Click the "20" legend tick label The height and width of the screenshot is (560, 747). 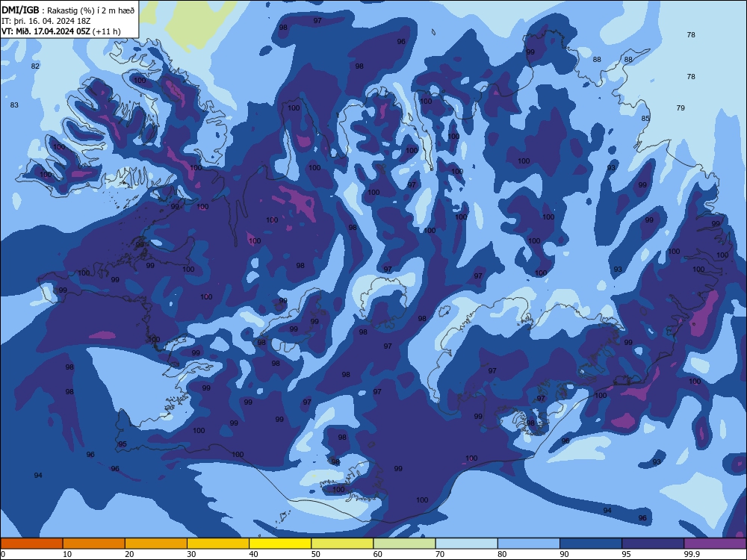click(129, 554)
